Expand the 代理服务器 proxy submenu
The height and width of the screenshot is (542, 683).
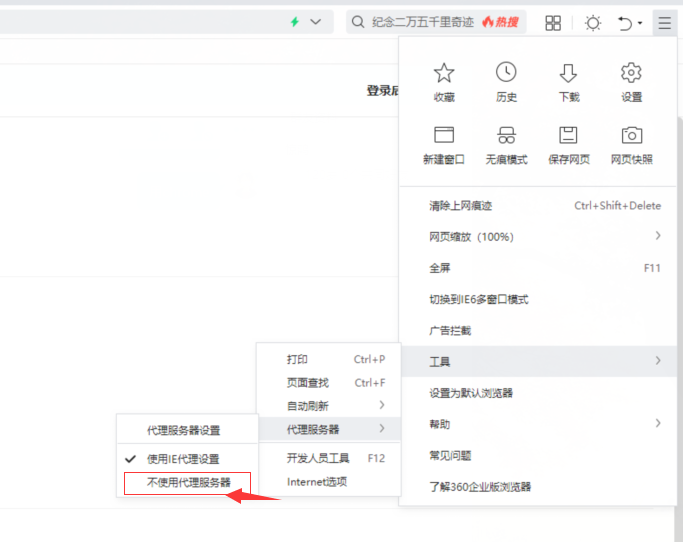[329, 429]
